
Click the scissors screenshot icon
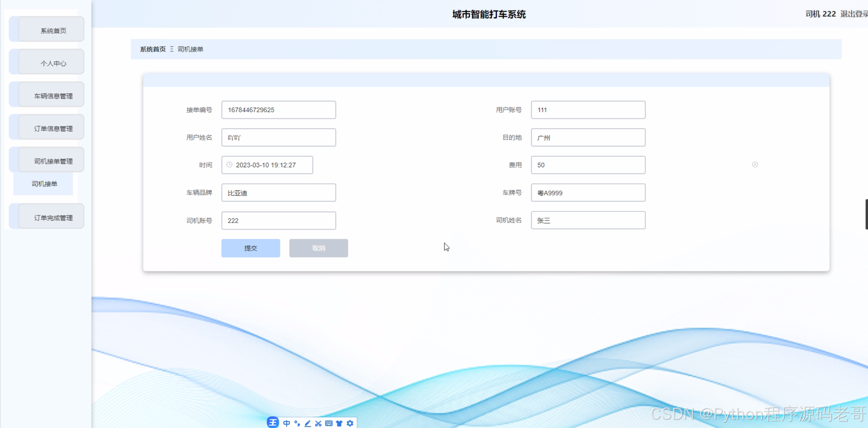pos(318,423)
